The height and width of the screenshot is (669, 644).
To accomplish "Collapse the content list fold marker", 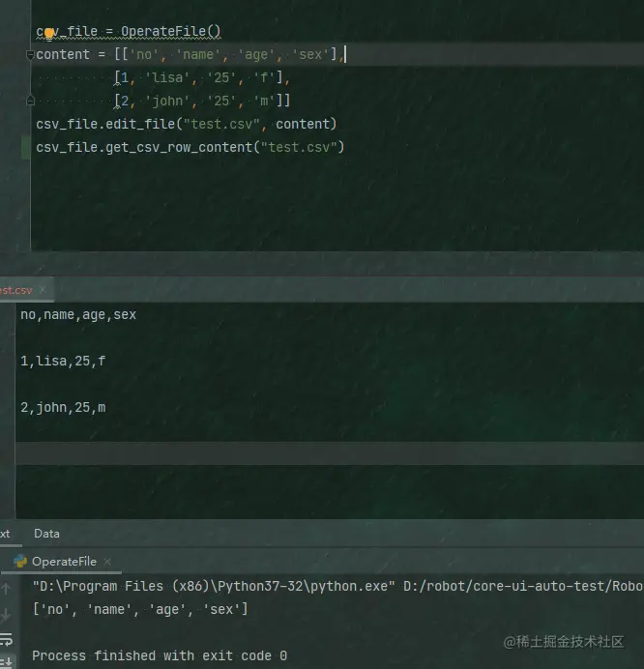I will click(30, 54).
